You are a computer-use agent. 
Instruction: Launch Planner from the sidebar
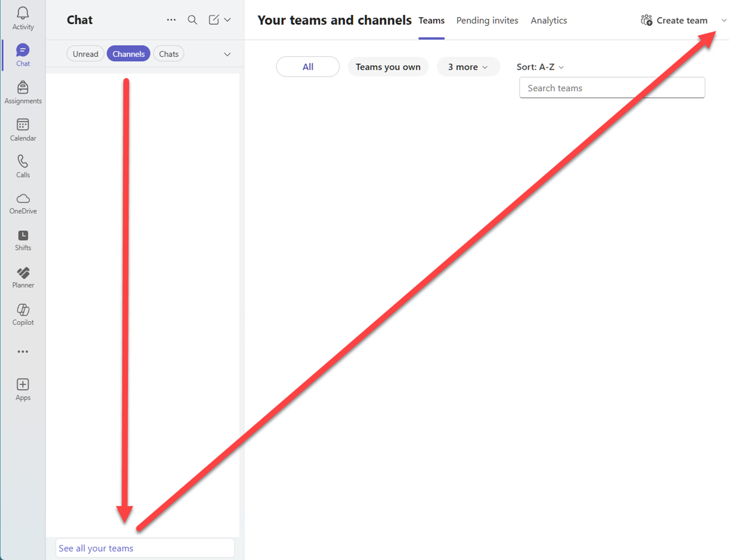23,277
